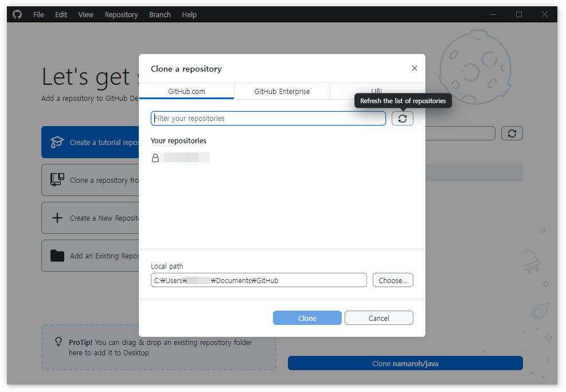Close the GitHub Desktop window
Screen dimensions: 566x392
pos(545,14)
